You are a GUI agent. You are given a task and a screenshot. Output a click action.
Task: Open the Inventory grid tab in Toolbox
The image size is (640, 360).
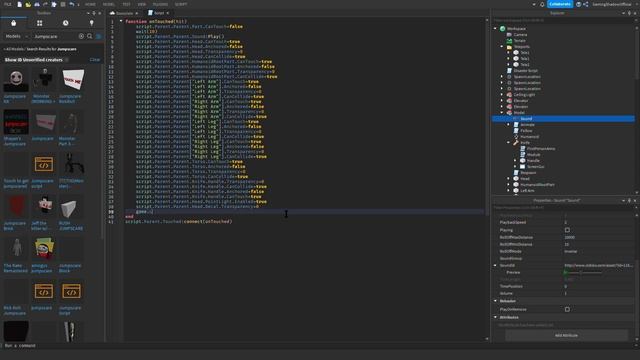click(40, 23)
